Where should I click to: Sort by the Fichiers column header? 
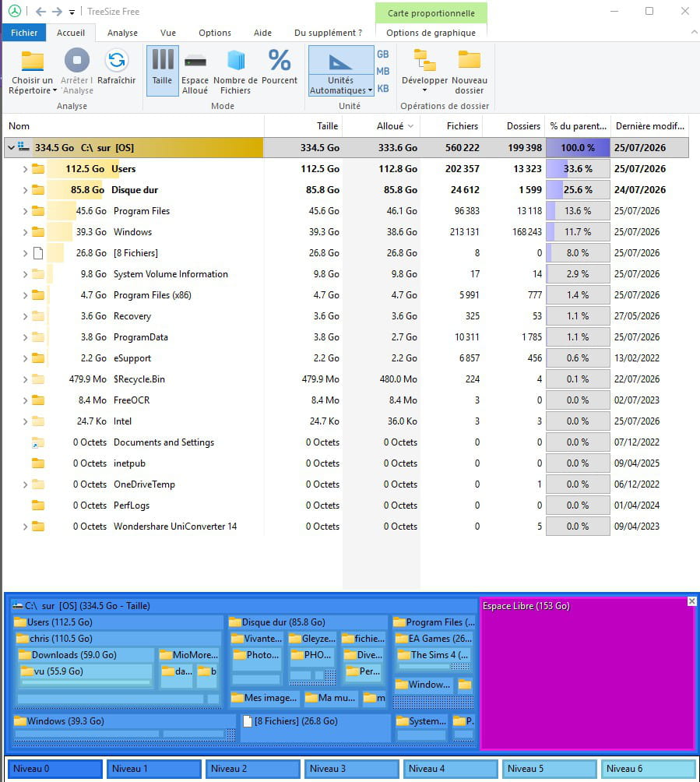(452, 126)
